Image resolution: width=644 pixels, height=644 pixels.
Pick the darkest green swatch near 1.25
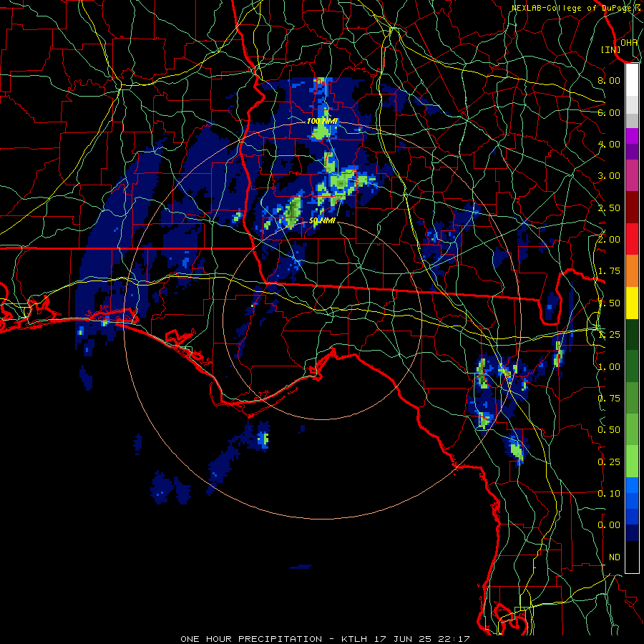point(632,334)
